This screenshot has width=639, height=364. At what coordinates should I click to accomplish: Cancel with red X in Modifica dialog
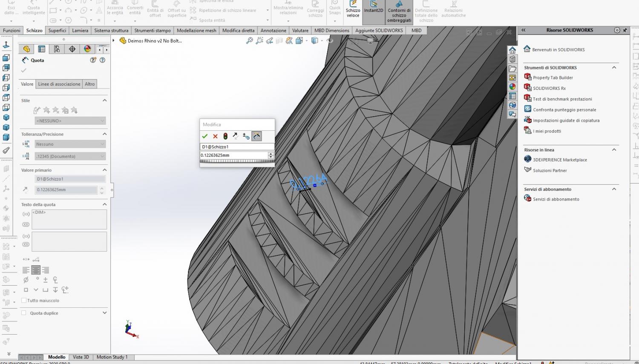(x=215, y=136)
